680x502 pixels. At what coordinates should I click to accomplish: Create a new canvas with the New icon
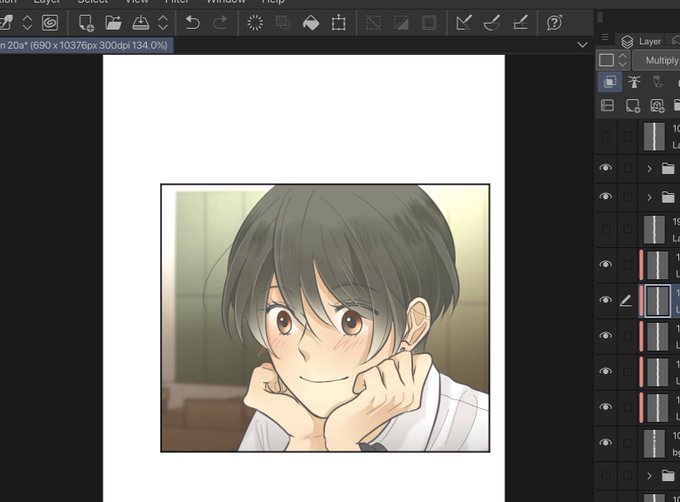86,23
